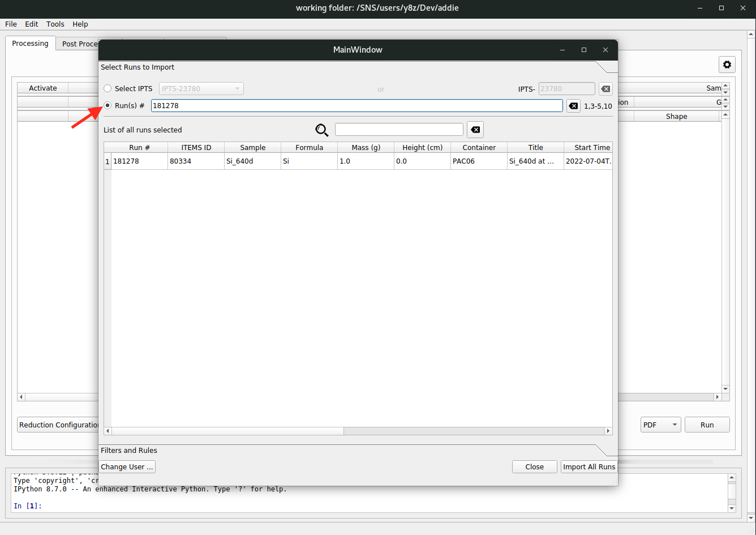The width and height of the screenshot is (756, 535).
Task: Click the Close button in dialog
Action: pyautogui.click(x=534, y=467)
